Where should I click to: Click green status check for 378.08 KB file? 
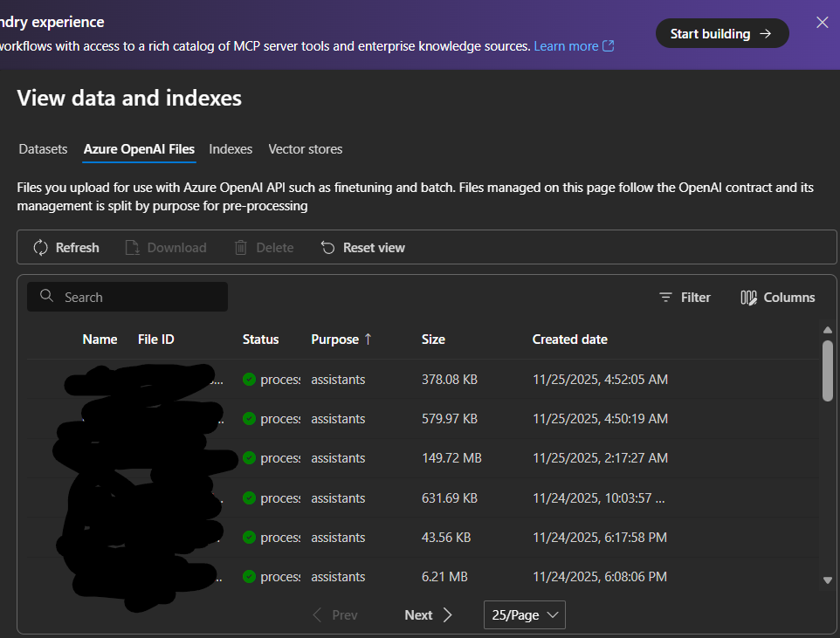tap(249, 380)
